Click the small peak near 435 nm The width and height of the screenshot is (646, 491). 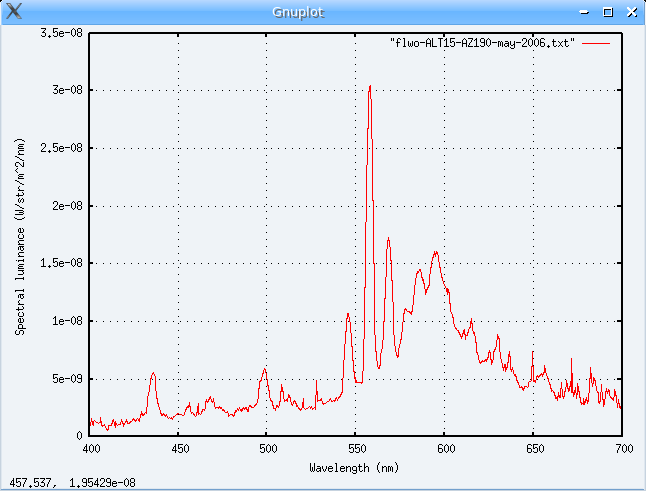(153, 374)
